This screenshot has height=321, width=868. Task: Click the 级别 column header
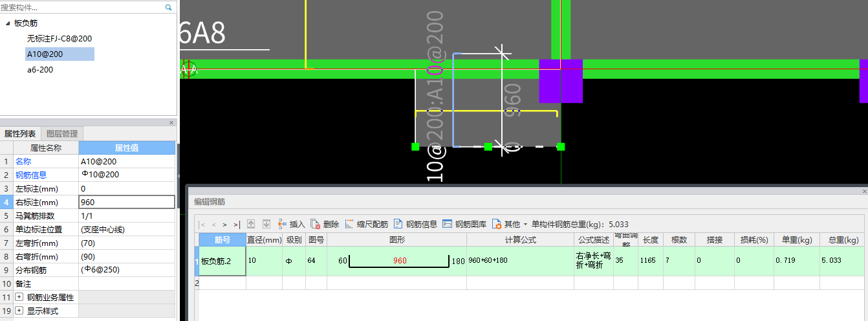294,239
